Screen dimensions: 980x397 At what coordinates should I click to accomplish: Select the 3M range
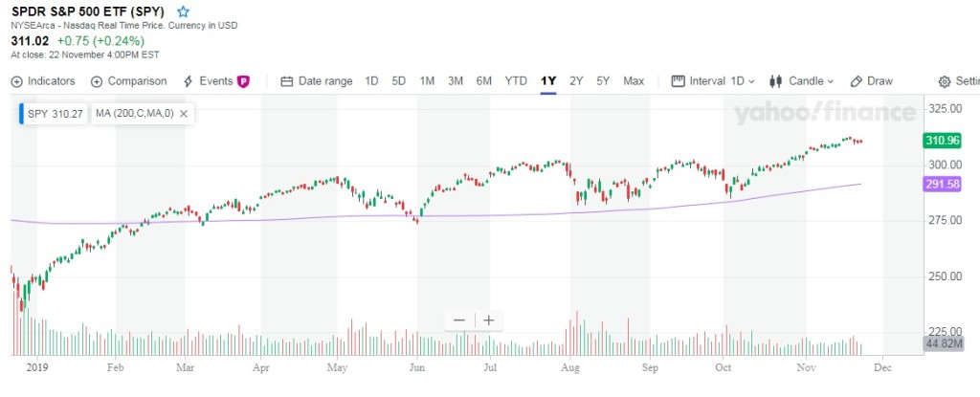click(x=455, y=81)
